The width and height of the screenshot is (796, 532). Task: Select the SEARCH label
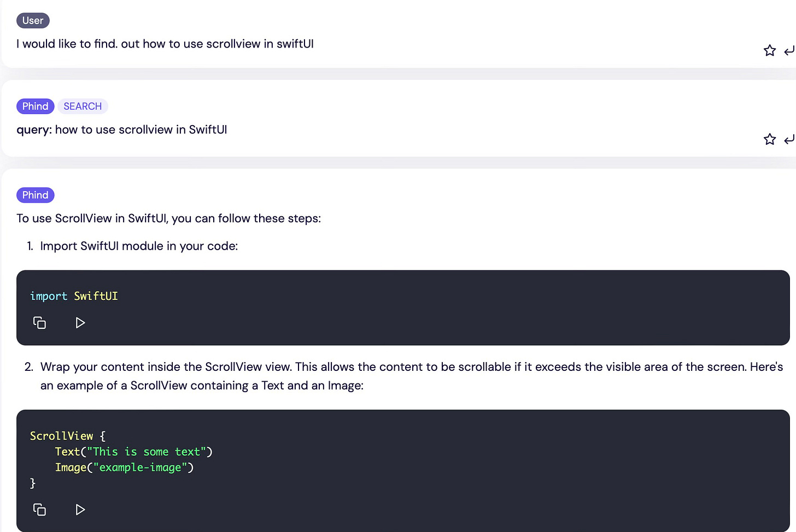pyautogui.click(x=83, y=106)
